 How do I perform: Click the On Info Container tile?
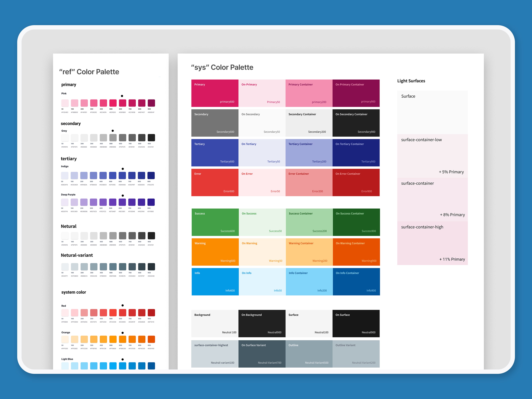356,282
